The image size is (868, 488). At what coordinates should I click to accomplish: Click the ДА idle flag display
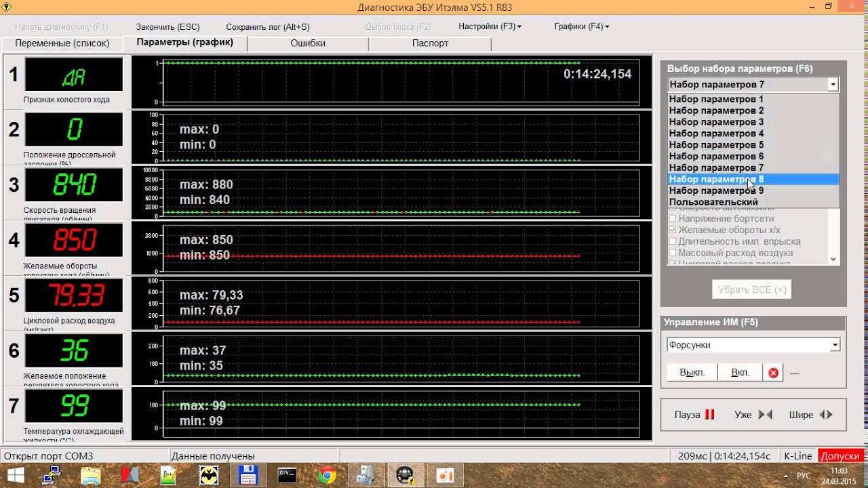point(74,75)
